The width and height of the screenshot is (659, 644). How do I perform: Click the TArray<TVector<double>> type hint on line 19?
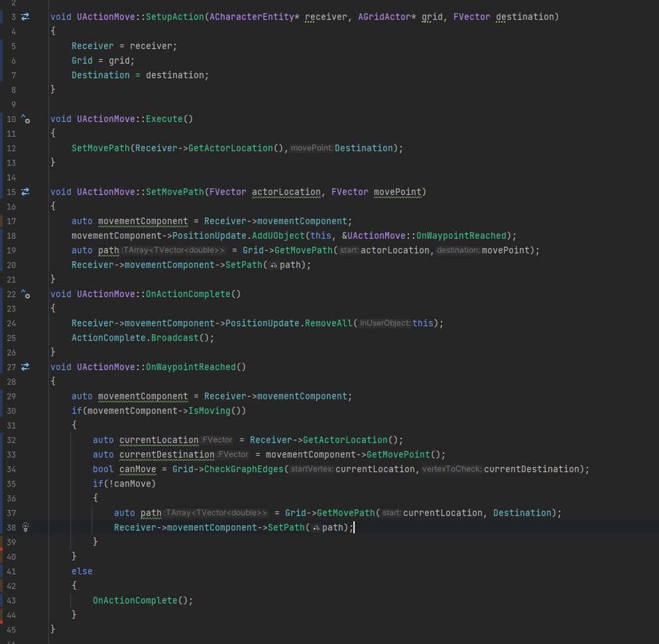click(173, 250)
